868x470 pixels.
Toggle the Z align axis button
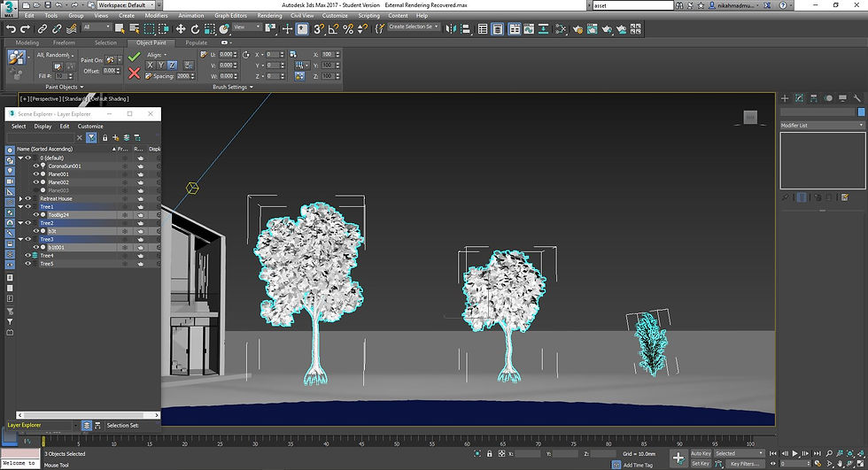[172, 65]
